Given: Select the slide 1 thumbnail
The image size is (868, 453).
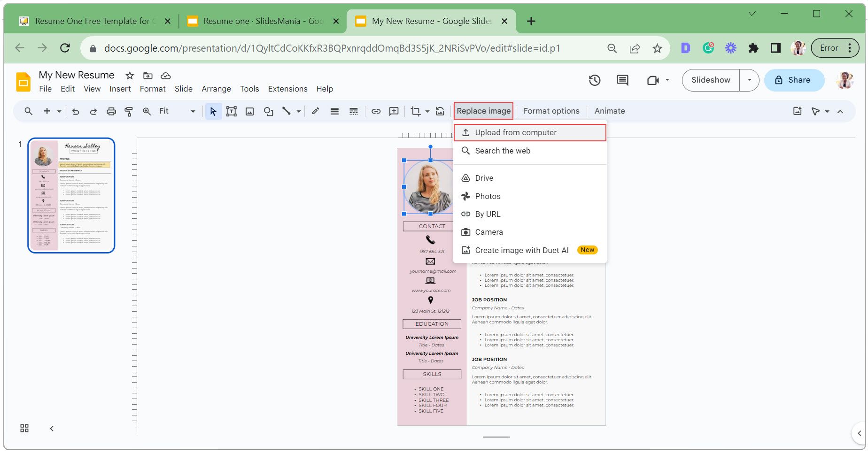Looking at the screenshot, I should pyautogui.click(x=71, y=195).
